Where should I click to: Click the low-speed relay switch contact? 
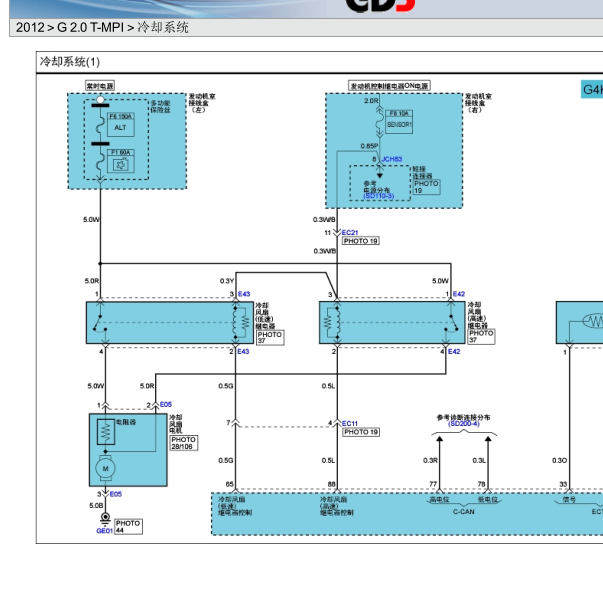[100, 323]
